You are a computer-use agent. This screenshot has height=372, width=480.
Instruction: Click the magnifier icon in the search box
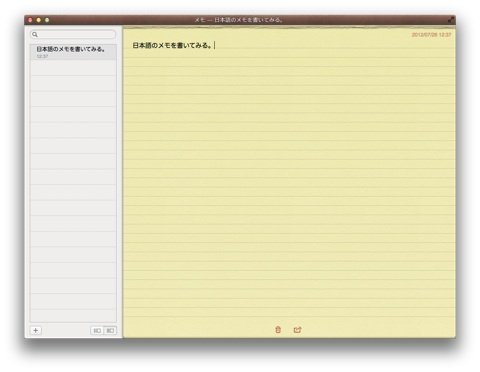(x=35, y=34)
